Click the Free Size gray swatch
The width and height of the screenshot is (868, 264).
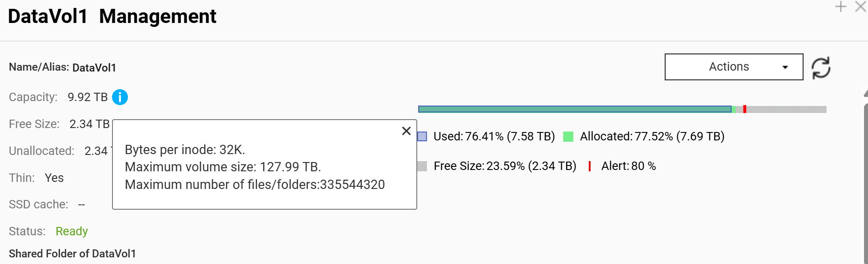(422, 166)
